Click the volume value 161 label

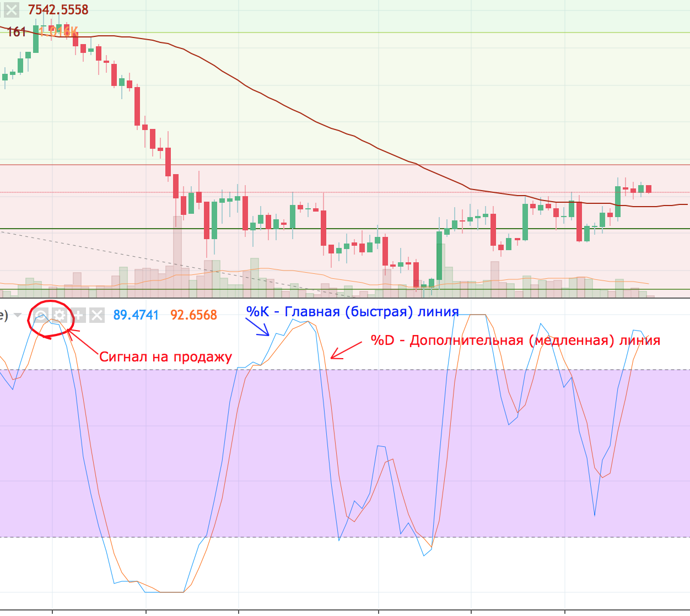[16, 32]
